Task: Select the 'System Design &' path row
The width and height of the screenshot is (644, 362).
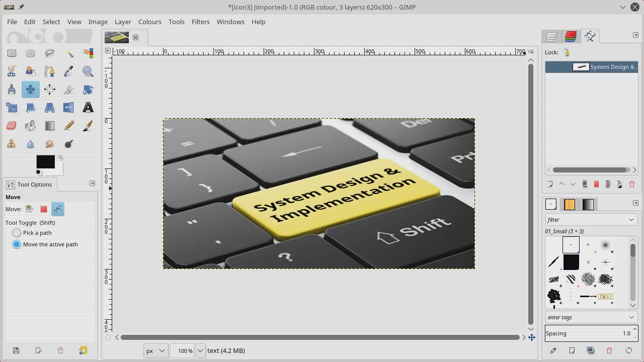Action: pos(592,67)
